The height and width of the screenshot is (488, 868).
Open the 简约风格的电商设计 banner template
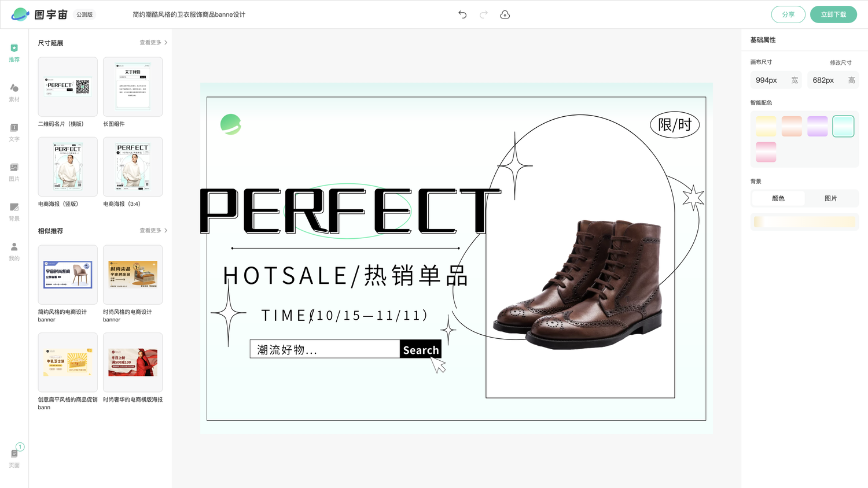[x=68, y=275]
